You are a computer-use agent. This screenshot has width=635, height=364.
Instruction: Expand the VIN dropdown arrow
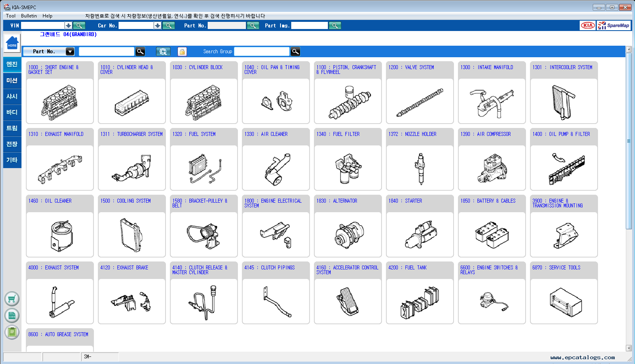[68, 25]
